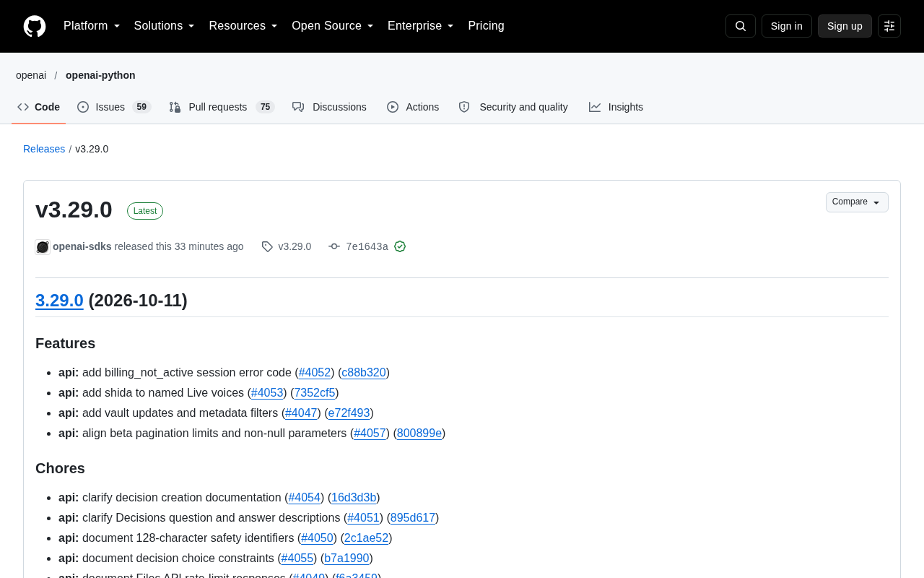
Task: Expand the Enterprise menu
Action: [421, 26]
